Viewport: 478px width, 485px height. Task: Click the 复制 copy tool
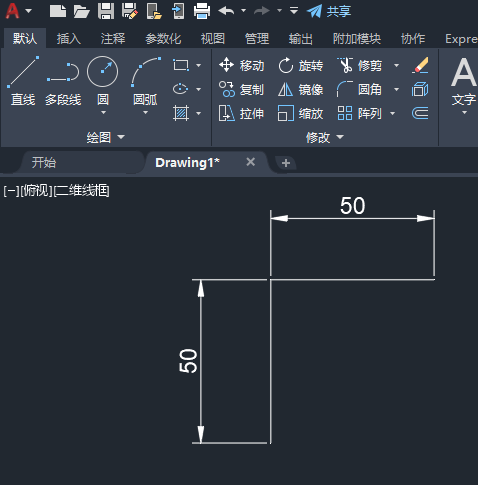(242, 89)
